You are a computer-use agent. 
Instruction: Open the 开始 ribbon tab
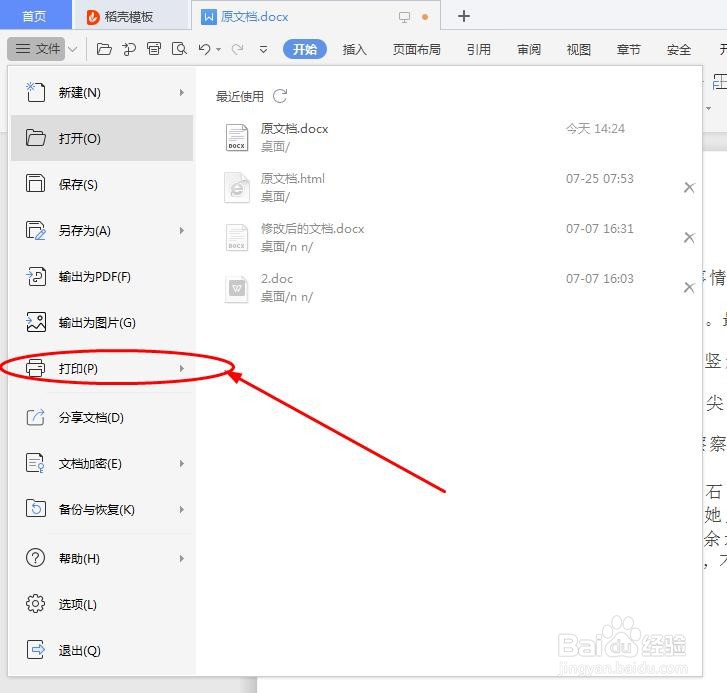coord(305,49)
